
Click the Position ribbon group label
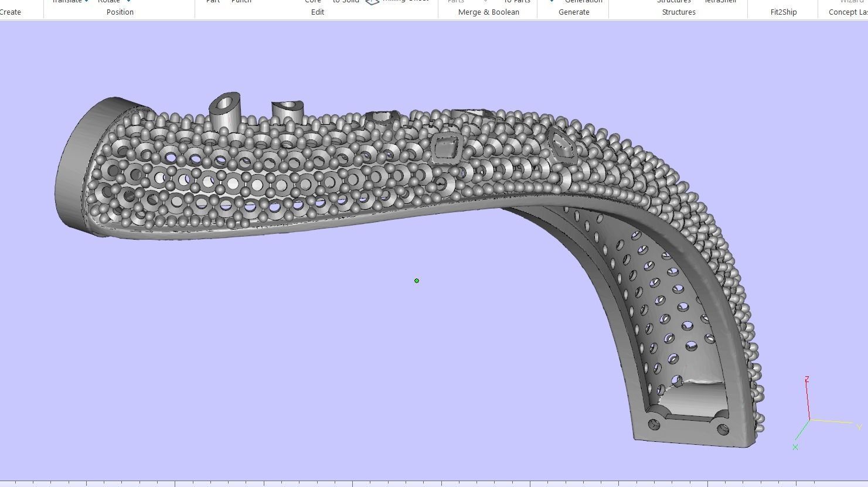tap(120, 12)
